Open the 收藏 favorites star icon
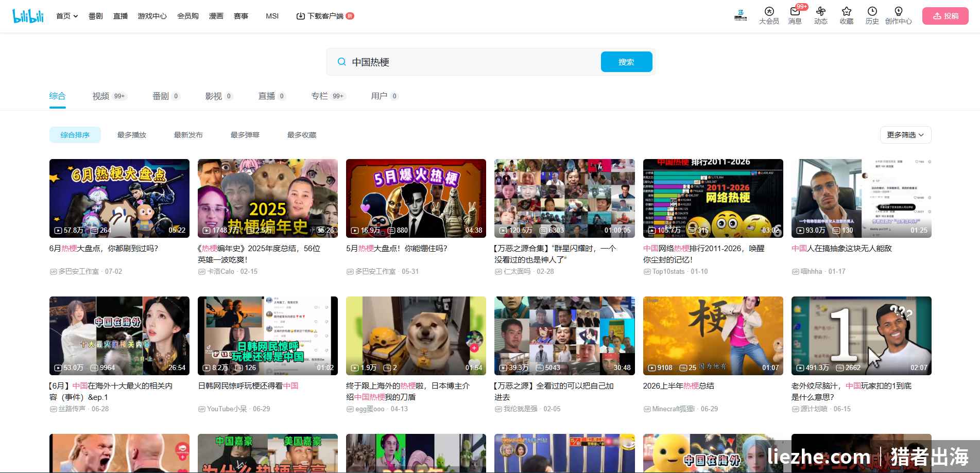This screenshot has height=473, width=980. pos(847,16)
